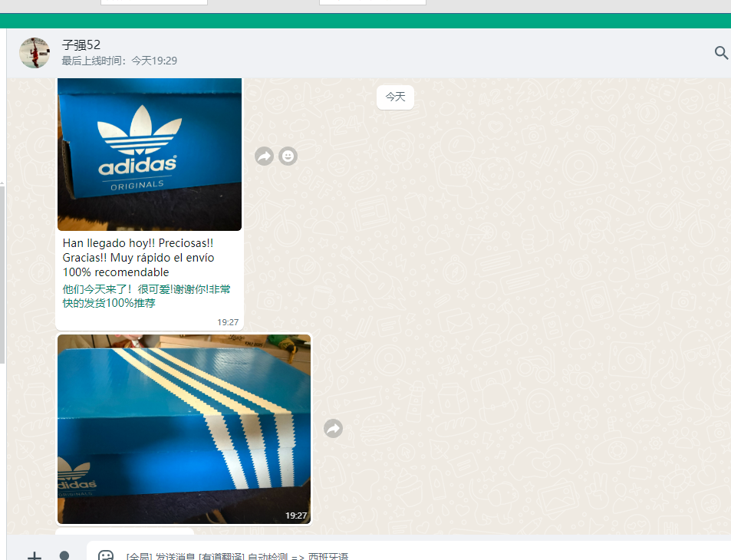Open search in the chat header

(x=720, y=53)
